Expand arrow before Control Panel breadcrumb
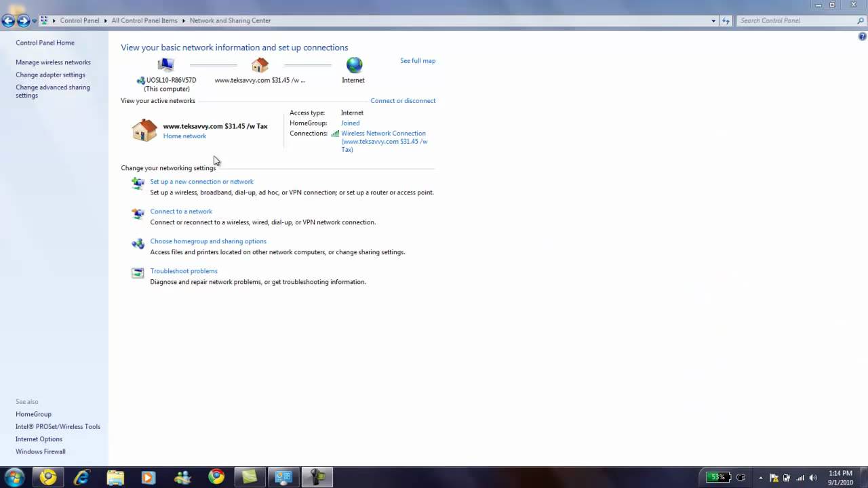Viewport: 868px width, 488px height. [54, 20]
